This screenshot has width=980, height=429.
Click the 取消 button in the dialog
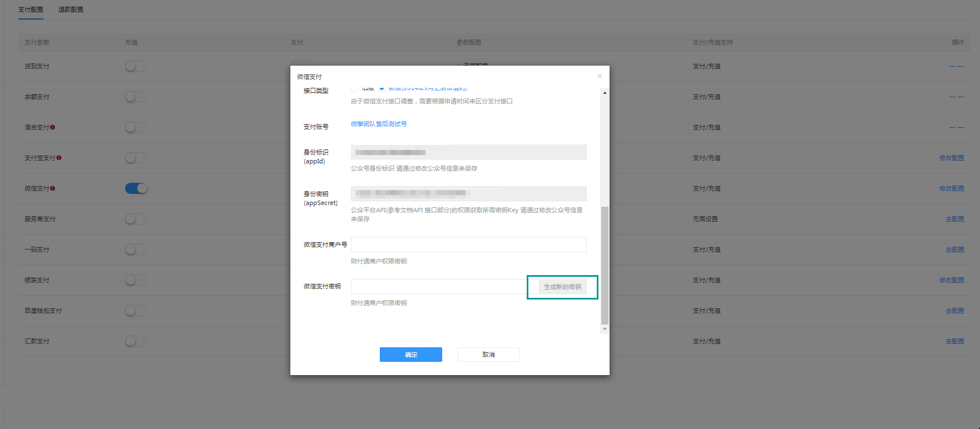(489, 355)
